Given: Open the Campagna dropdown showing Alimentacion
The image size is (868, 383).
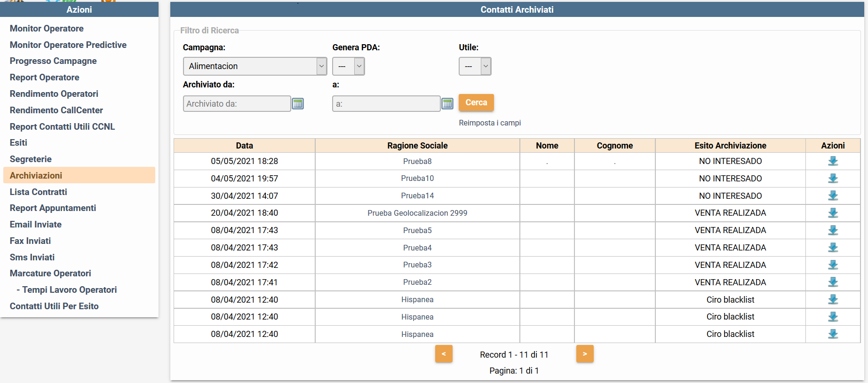Looking at the screenshot, I should 255,66.
